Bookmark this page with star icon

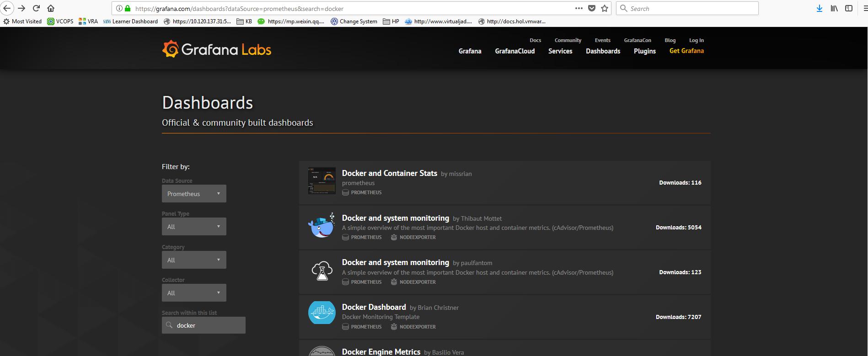click(605, 8)
